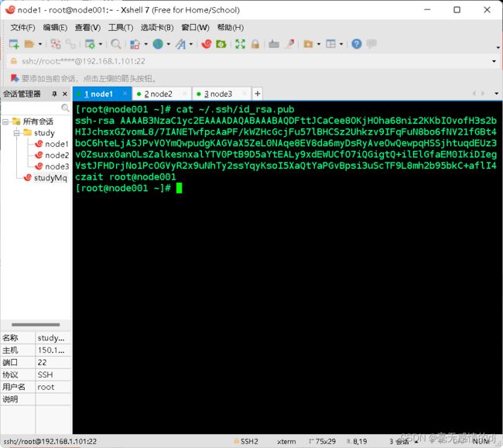
Task: Open the blue Help question icon
Action: [x=357, y=44]
